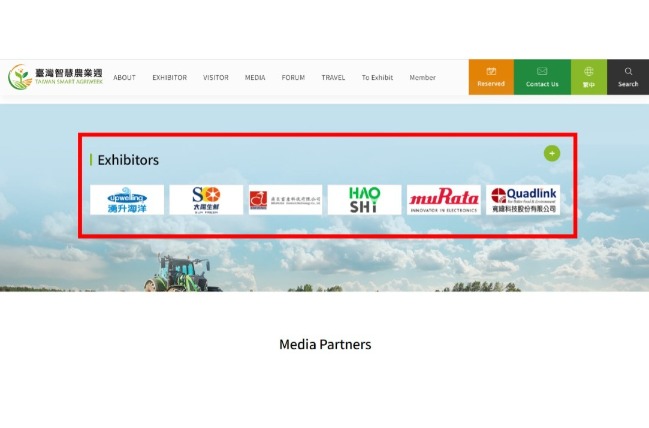Click the Quadlink exhibitor logo
Image resolution: width=649 pixels, height=428 pixels.
pyautogui.click(x=523, y=200)
